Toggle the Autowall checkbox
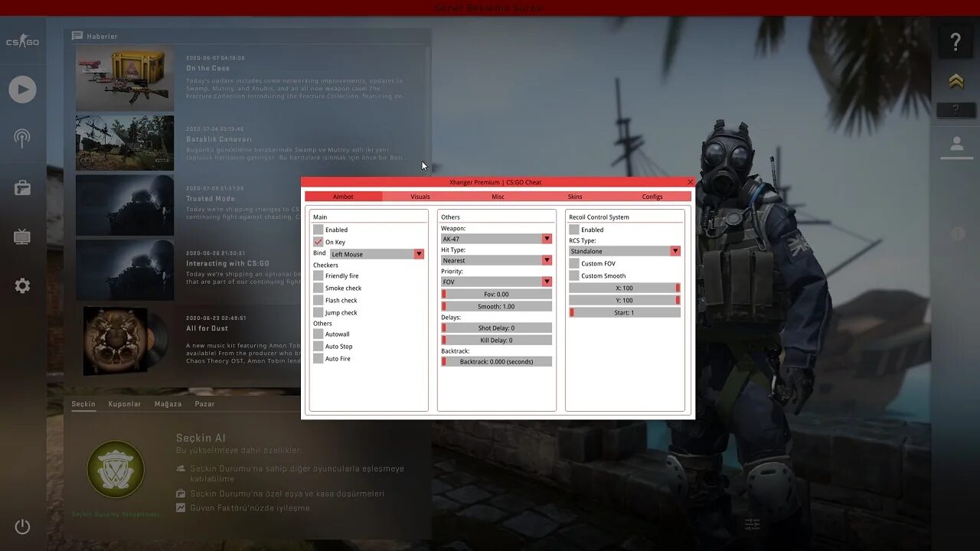980x551 pixels. click(318, 334)
